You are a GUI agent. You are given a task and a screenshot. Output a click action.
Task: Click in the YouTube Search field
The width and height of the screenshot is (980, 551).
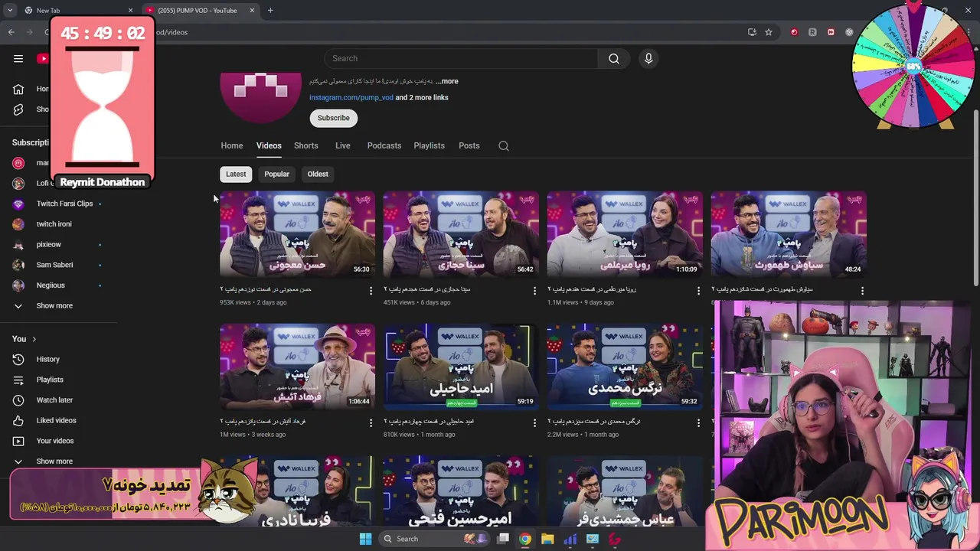tap(461, 58)
